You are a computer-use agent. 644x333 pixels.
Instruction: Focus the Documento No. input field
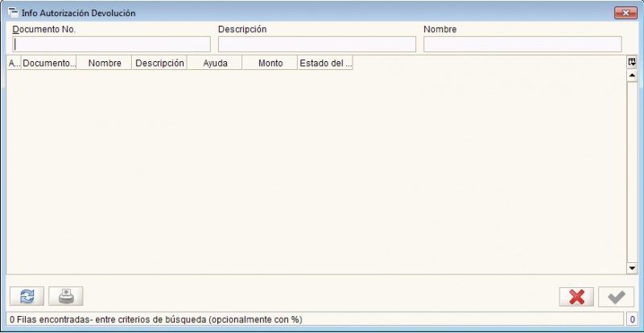coord(111,44)
